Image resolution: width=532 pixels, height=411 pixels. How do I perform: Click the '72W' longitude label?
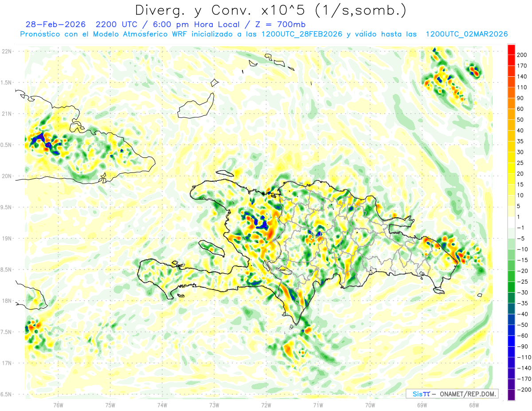pyautogui.click(x=266, y=405)
